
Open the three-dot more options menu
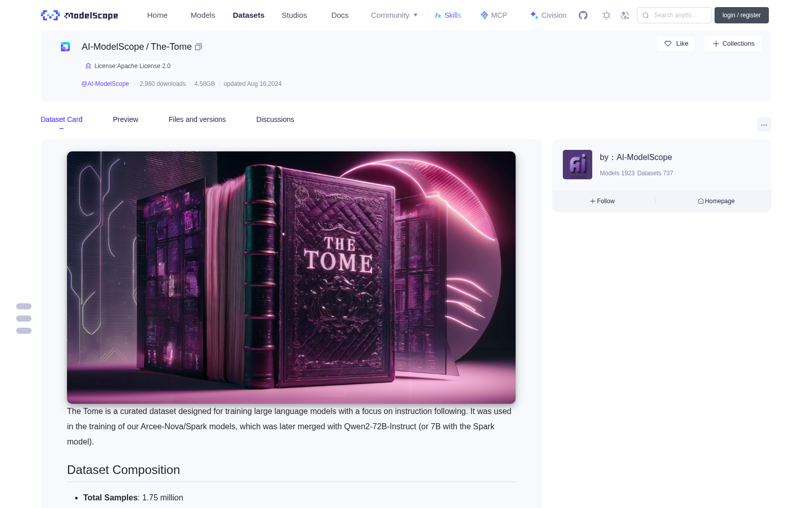coord(764,124)
